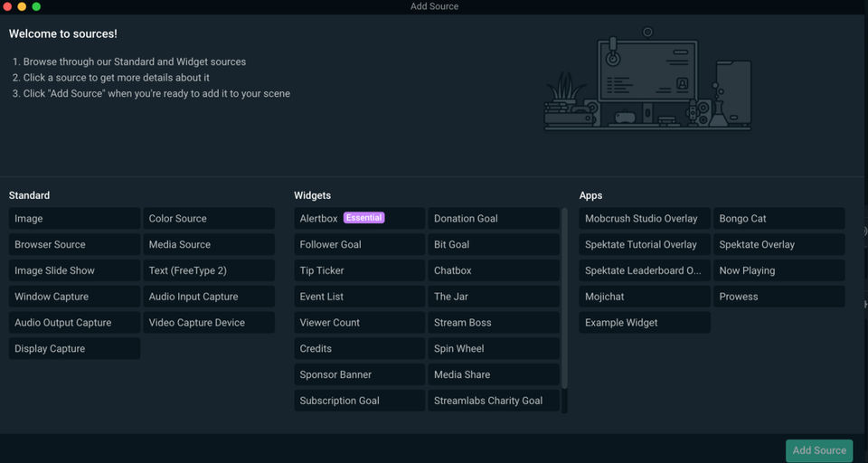Select the Image source
868x463 pixels.
(74, 218)
